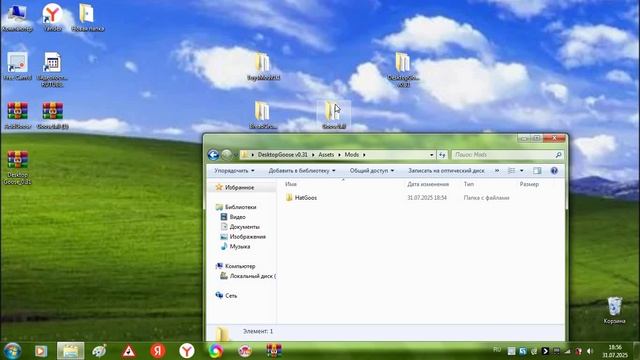Select the HatGoos folder icon
The width and height of the screenshot is (640, 360).
click(289, 198)
